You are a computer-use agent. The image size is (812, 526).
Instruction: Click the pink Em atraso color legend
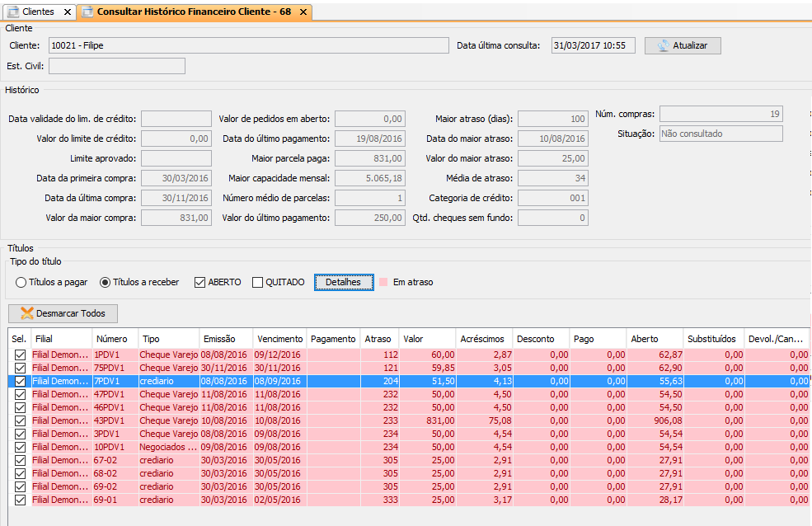(383, 282)
